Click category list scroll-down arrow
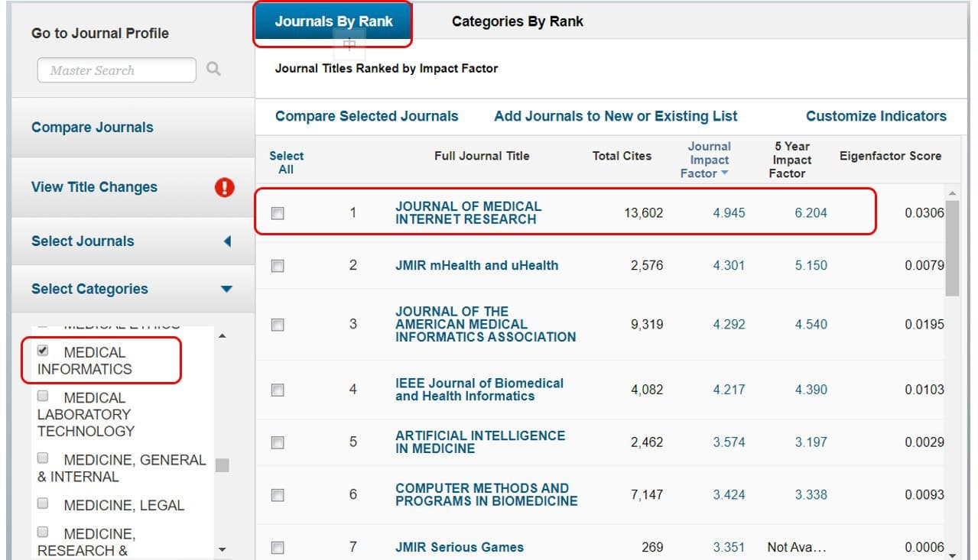 tap(223, 549)
